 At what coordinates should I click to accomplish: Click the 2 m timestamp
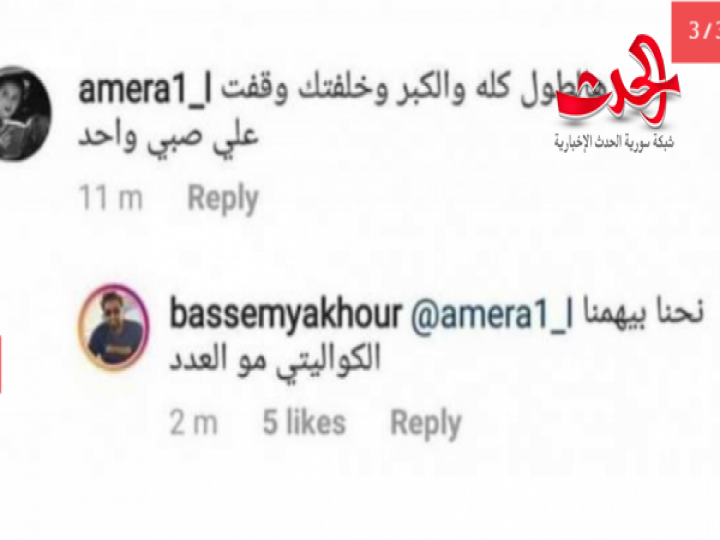coord(193,422)
